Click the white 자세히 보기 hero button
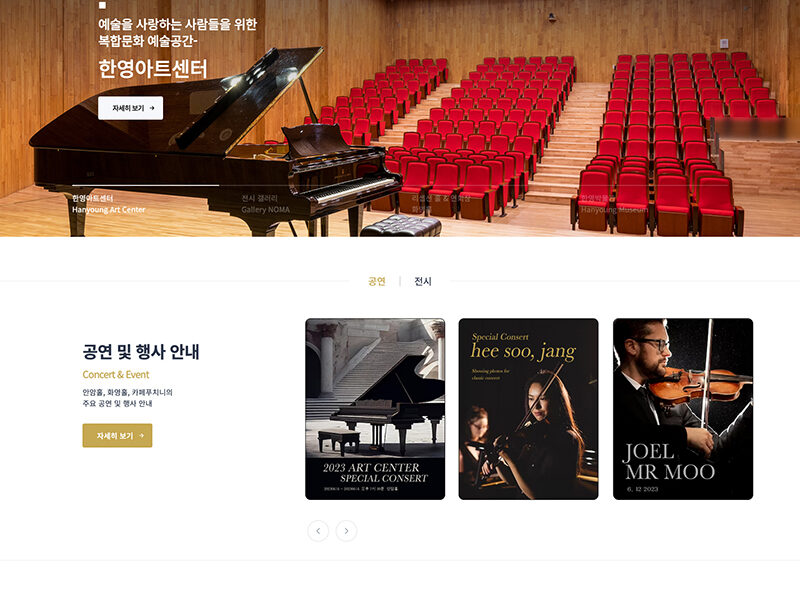The height and width of the screenshot is (600, 800). click(x=131, y=108)
